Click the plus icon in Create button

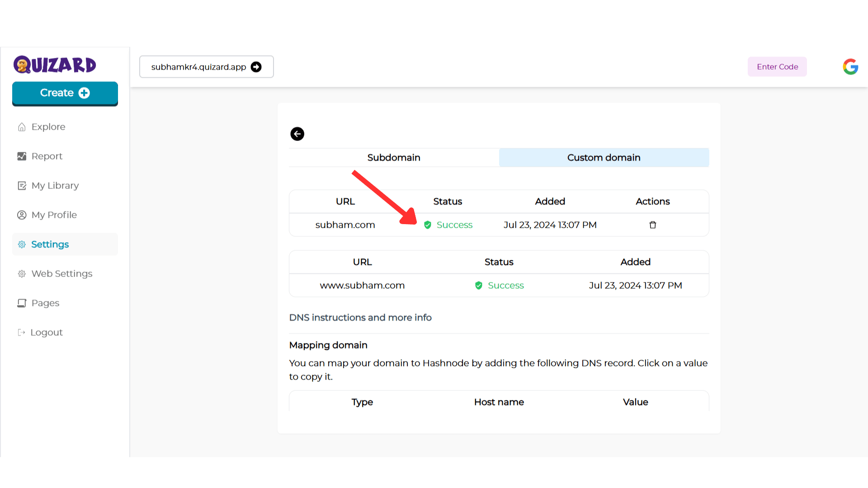[x=84, y=93]
